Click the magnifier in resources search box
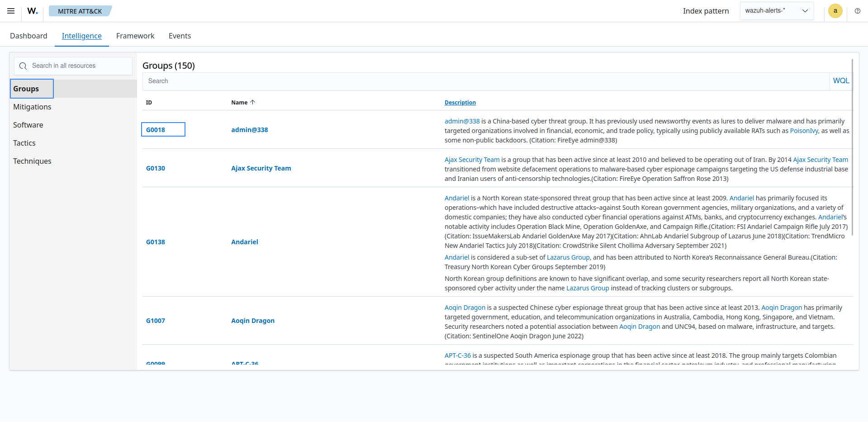The height and width of the screenshot is (422, 868). [23, 66]
